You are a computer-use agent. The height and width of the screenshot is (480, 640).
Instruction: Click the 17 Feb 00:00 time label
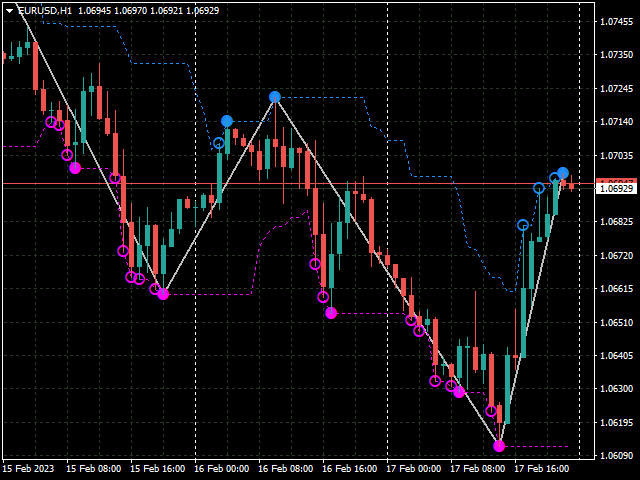coord(413,469)
